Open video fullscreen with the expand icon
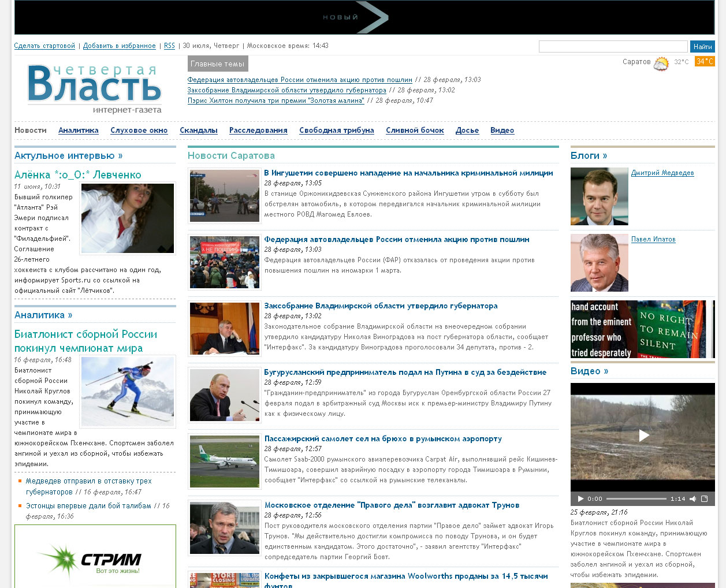Image resolution: width=726 pixels, height=588 pixels. coord(705,498)
